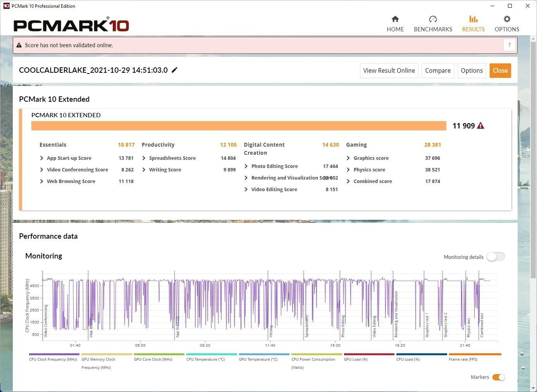Open Benchmarks via the gauge icon

433,19
